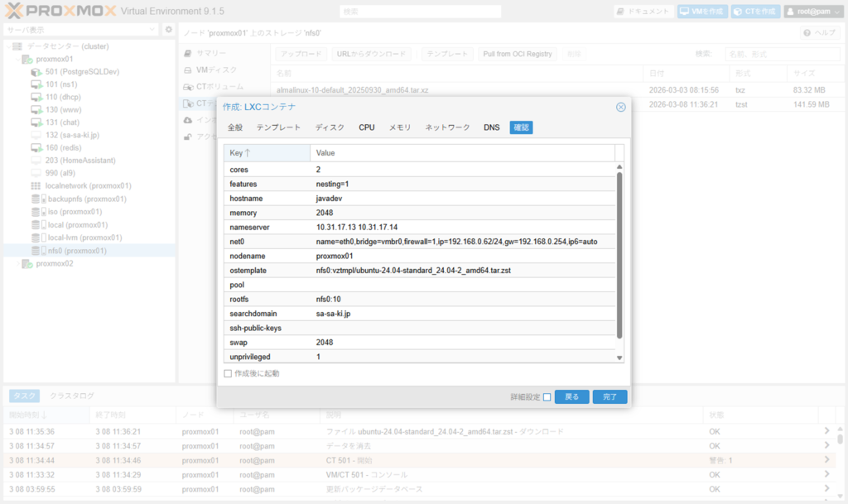The width and height of the screenshot is (848, 504).
Task: Click the localnetwork (proxmox01) icon
Action: point(36,186)
